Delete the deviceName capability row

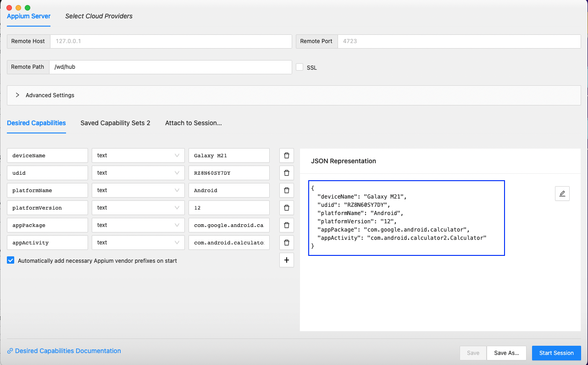[x=287, y=155]
